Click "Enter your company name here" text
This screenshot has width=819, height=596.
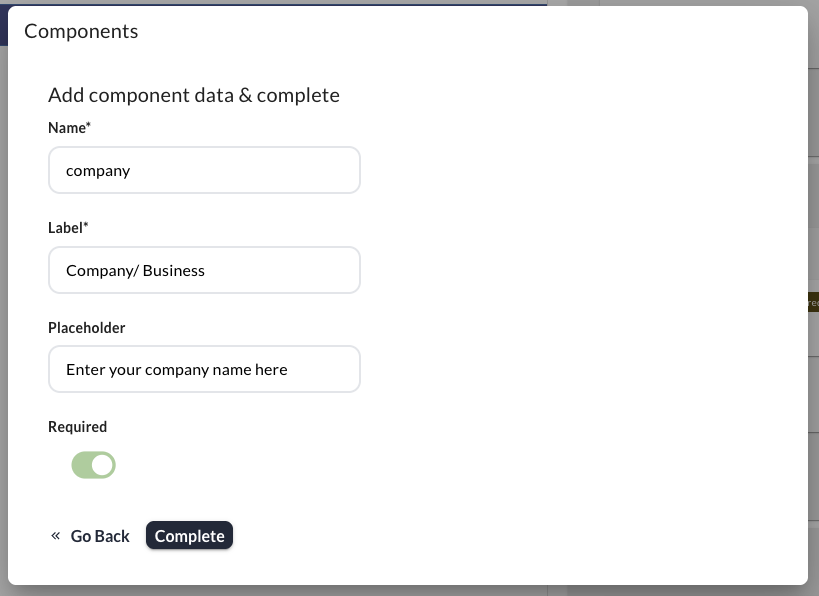[x=177, y=370]
